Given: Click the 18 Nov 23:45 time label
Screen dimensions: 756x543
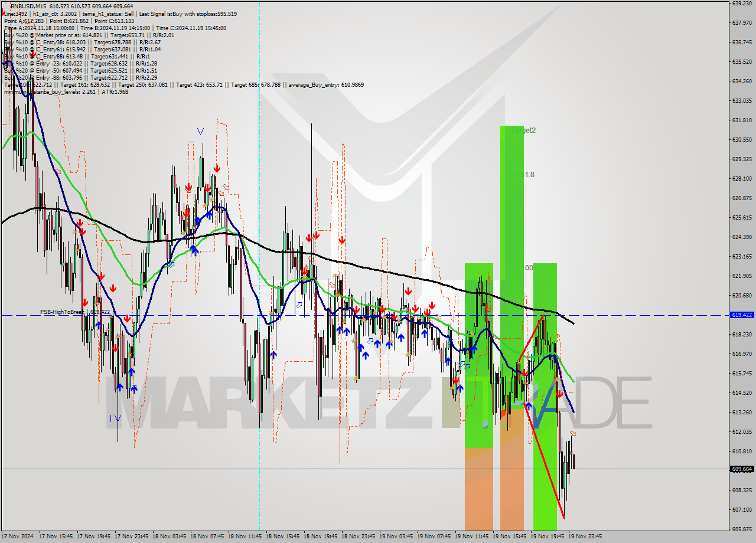Looking at the screenshot, I should [x=358, y=537].
